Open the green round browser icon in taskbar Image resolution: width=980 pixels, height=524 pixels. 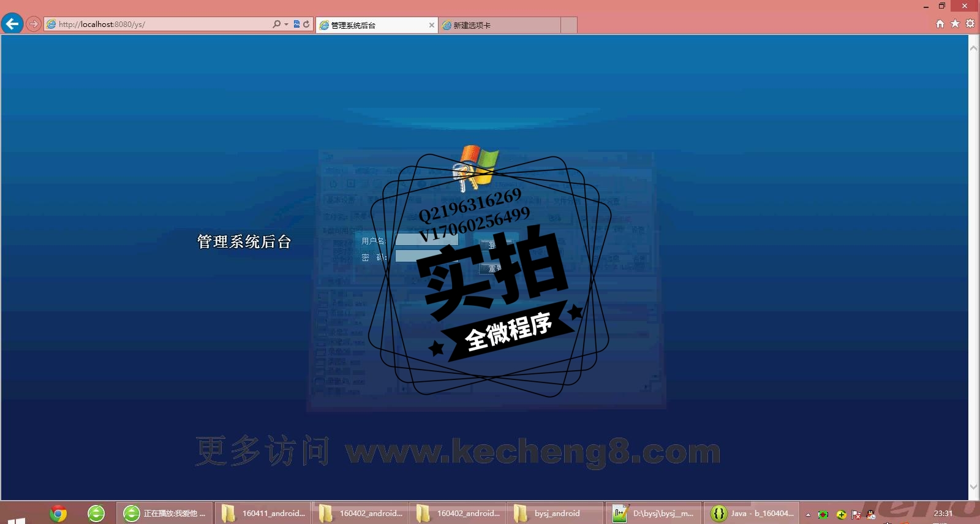tap(96, 514)
